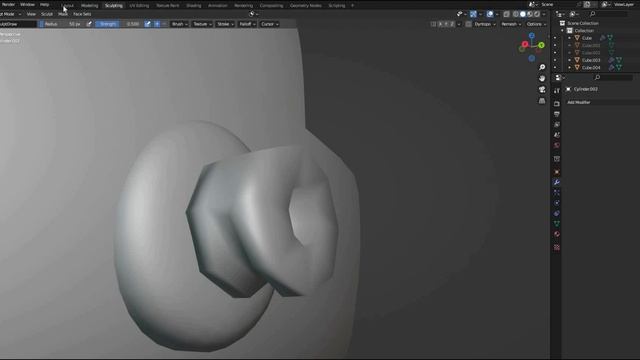Collapse the Collection tree expander

coord(562,31)
